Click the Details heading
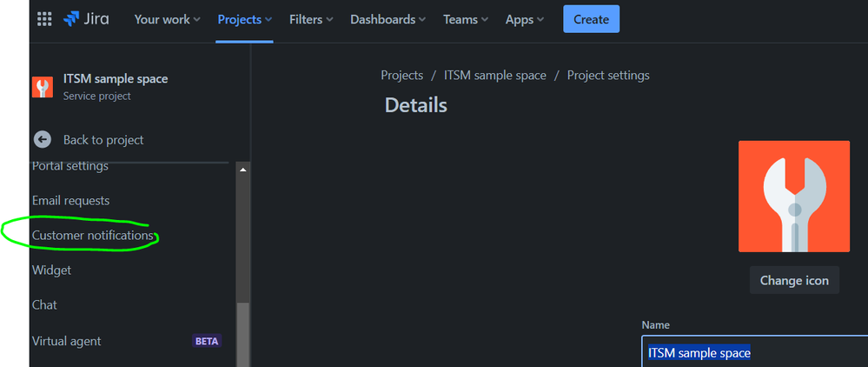The height and width of the screenshot is (367, 868). [x=415, y=104]
